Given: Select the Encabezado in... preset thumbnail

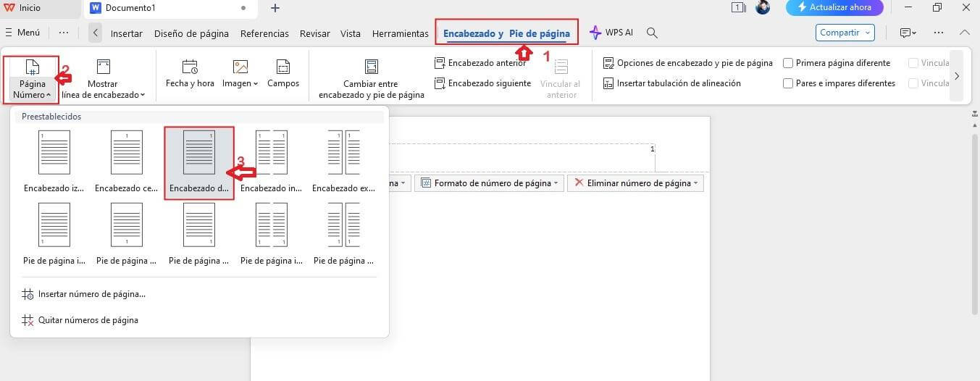Looking at the screenshot, I should tap(272, 161).
